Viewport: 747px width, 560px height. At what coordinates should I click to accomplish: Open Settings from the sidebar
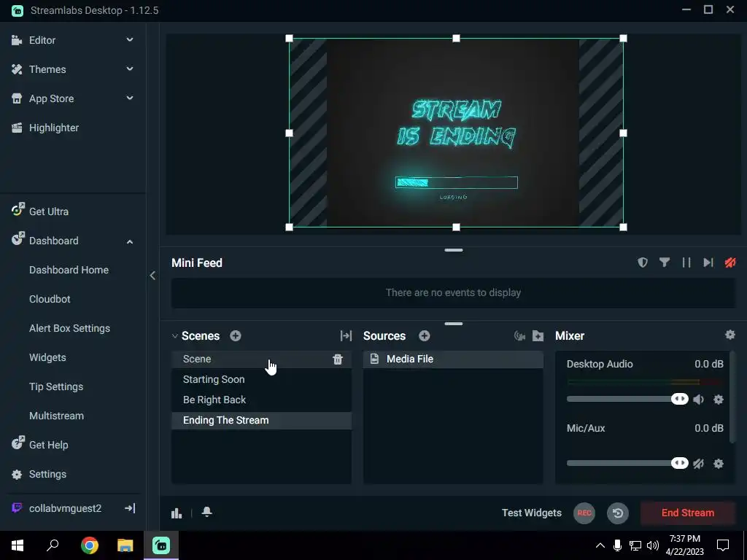[x=47, y=474]
